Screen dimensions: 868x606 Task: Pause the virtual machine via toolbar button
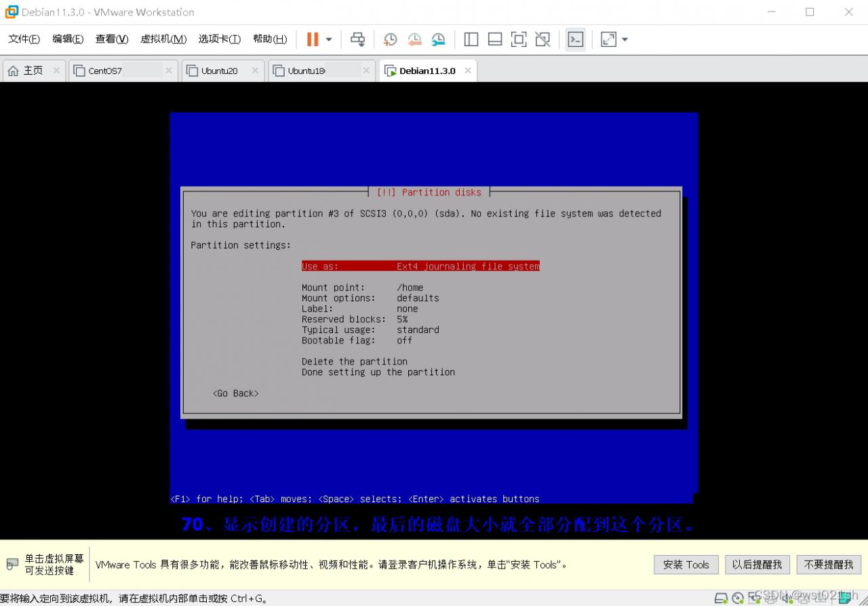pyautogui.click(x=313, y=39)
